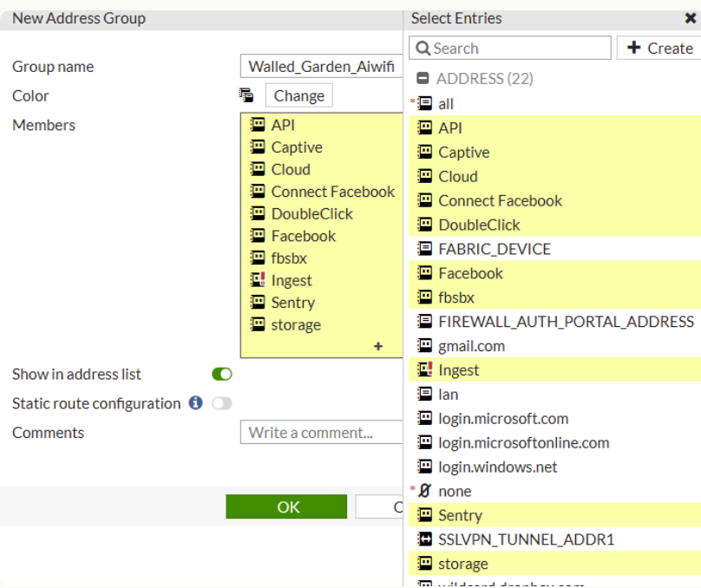Click the plus icon to add members
The width and height of the screenshot is (701, 588).
pos(378,346)
